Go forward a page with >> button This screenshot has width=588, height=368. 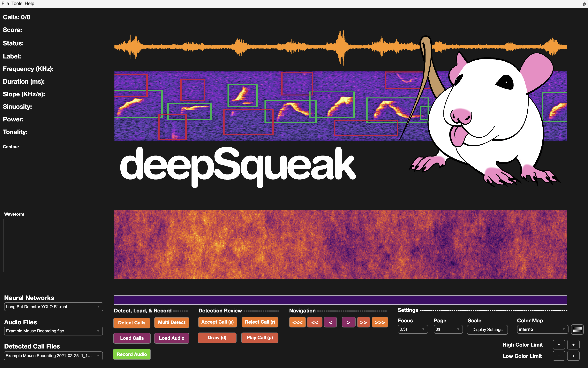click(x=363, y=322)
